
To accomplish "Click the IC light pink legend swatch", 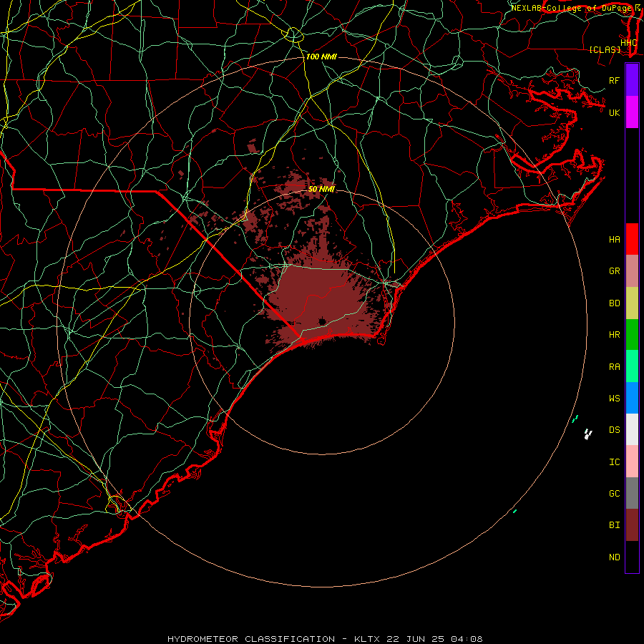I will click(632, 462).
